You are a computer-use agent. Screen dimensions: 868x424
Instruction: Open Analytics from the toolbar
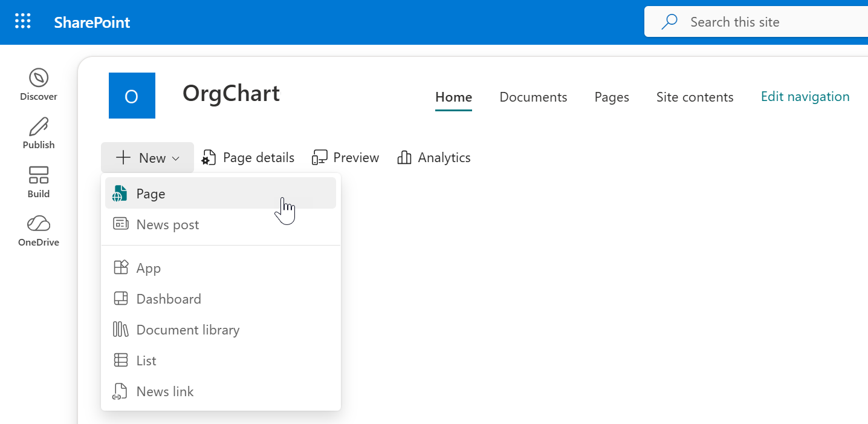(x=433, y=158)
